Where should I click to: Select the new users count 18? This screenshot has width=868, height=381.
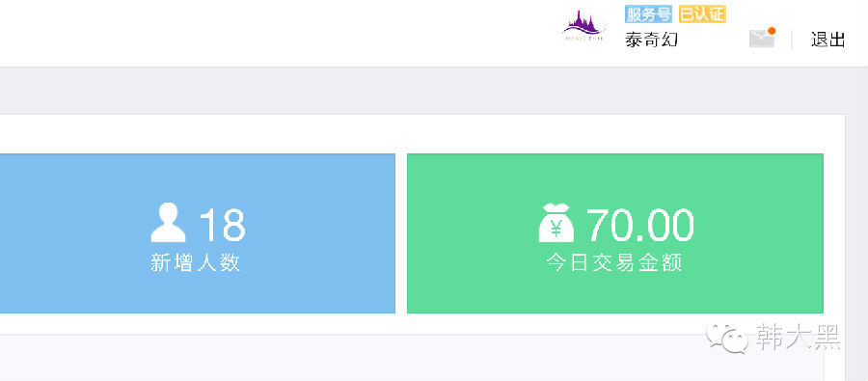[222, 225]
